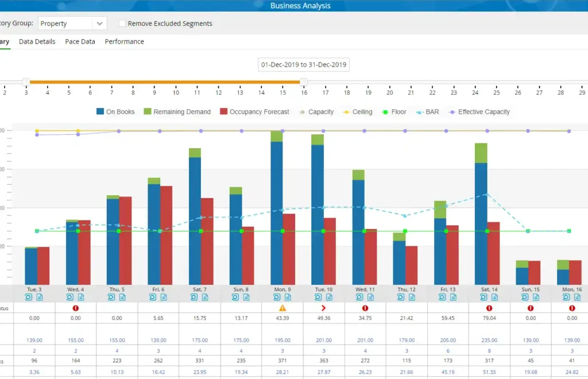Click the magnifier icon under Tue, 10
The image size is (588, 379).
pos(318,297)
